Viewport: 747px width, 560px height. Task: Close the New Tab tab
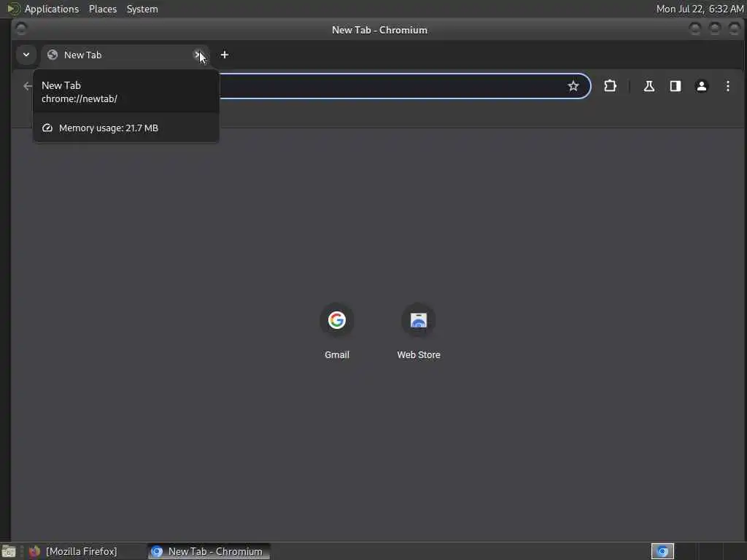click(198, 55)
